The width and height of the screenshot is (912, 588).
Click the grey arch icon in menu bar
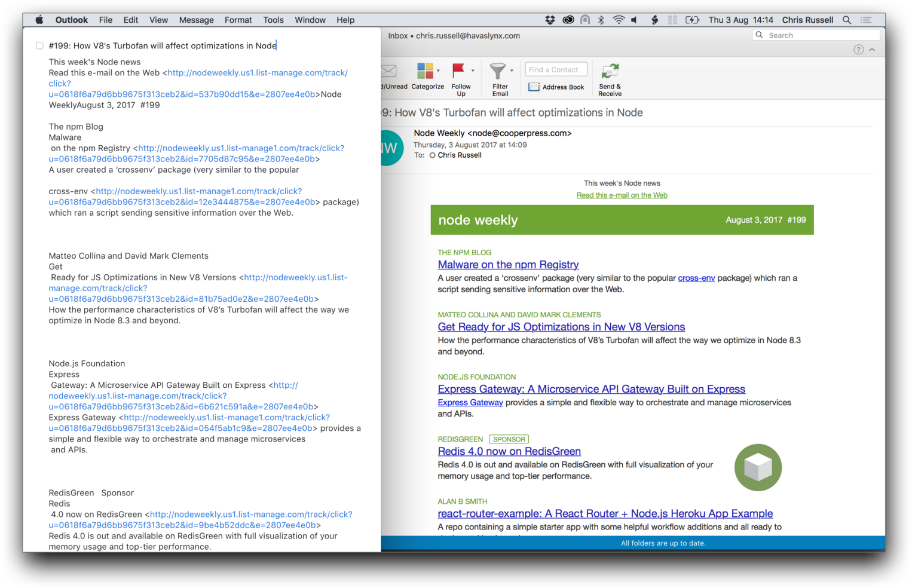[x=585, y=20]
